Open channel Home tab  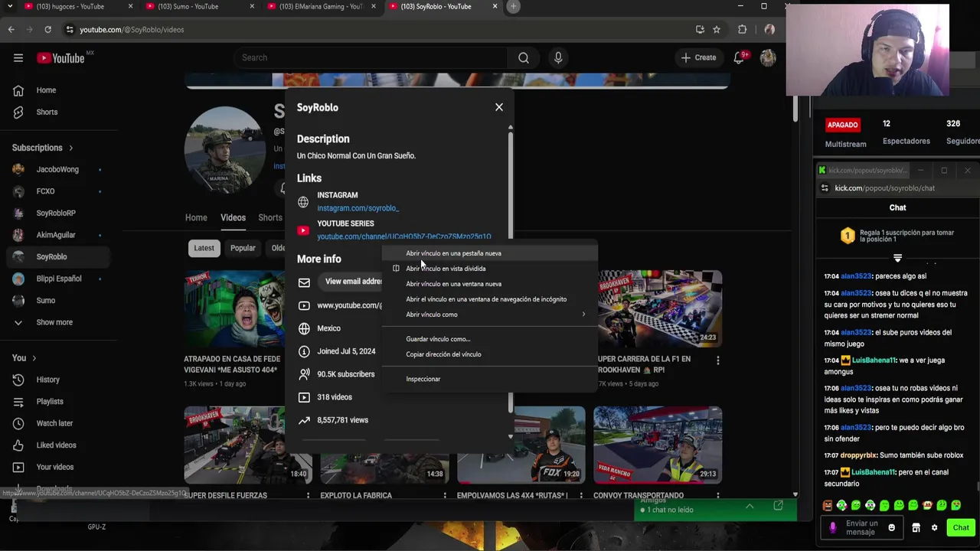[196, 217]
